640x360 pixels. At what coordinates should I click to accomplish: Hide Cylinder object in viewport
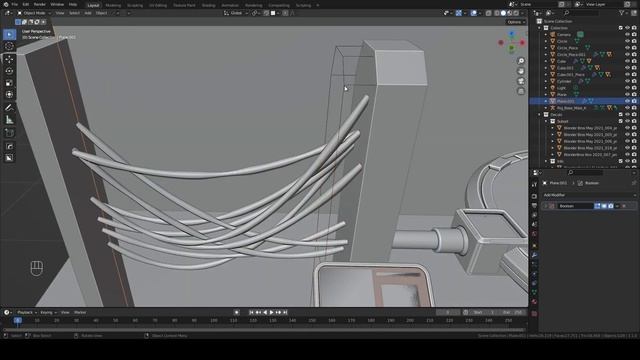(x=627, y=81)
